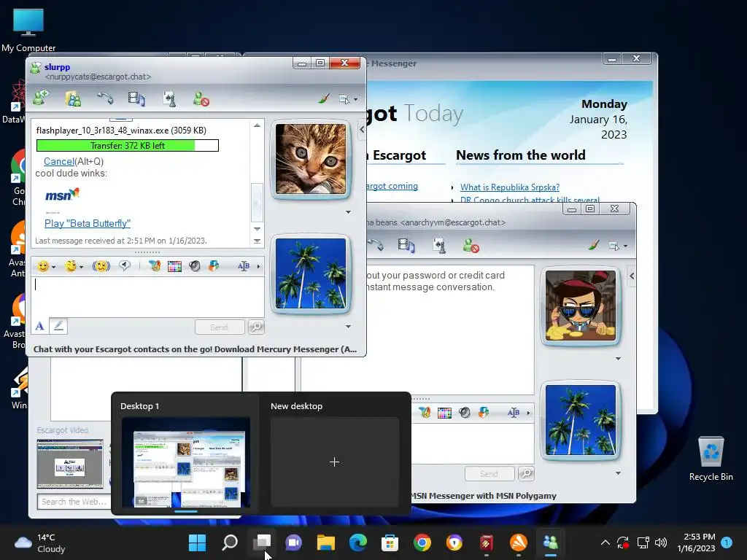
Task: Click slurpp chat history vertical scrollbar
Action: [x=257, y=203]
